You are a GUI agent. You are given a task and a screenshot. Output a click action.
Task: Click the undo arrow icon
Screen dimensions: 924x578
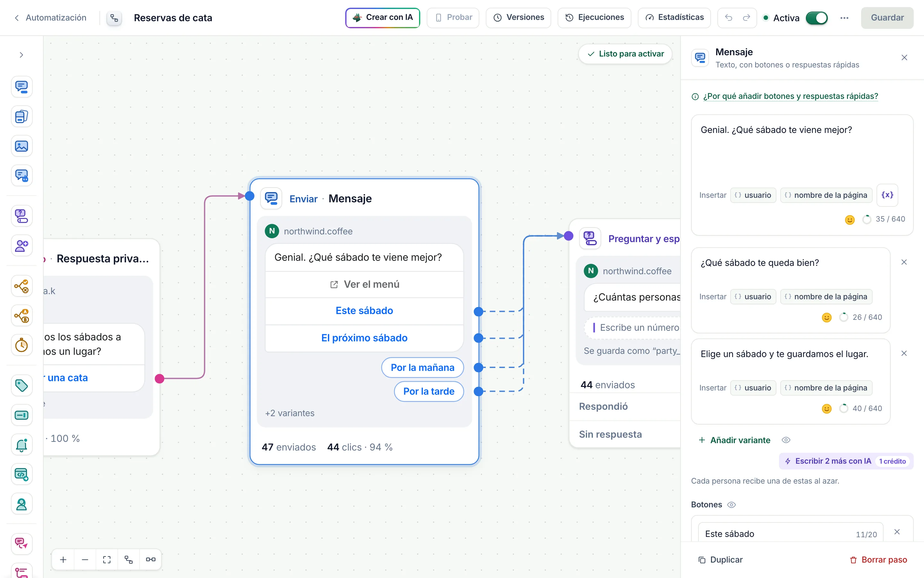(x=729, y=18)
